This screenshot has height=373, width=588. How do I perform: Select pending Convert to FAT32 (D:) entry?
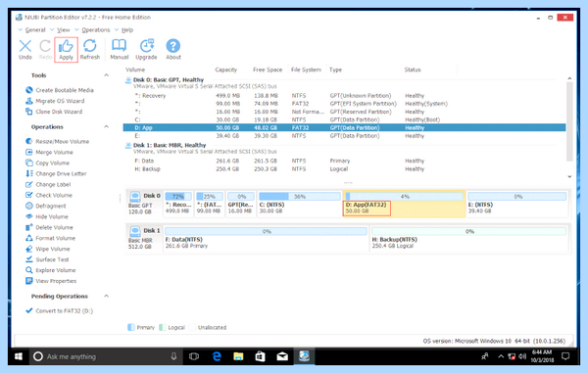point(59,311)
